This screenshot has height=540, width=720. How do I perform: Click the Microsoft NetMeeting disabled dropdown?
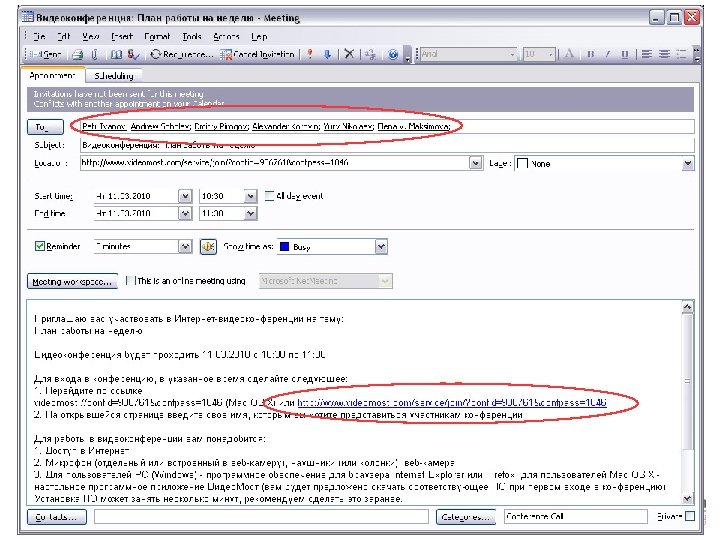pyautogui.click(x=326, y=281)
